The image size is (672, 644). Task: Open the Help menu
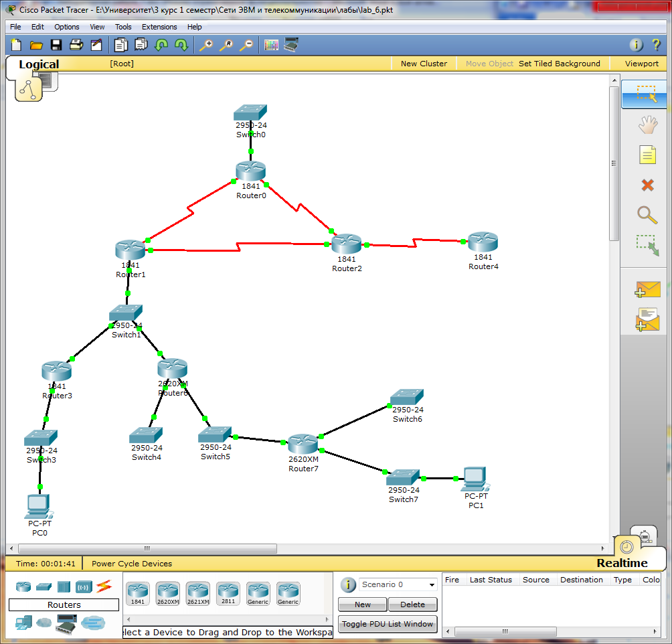click(195, 27)
